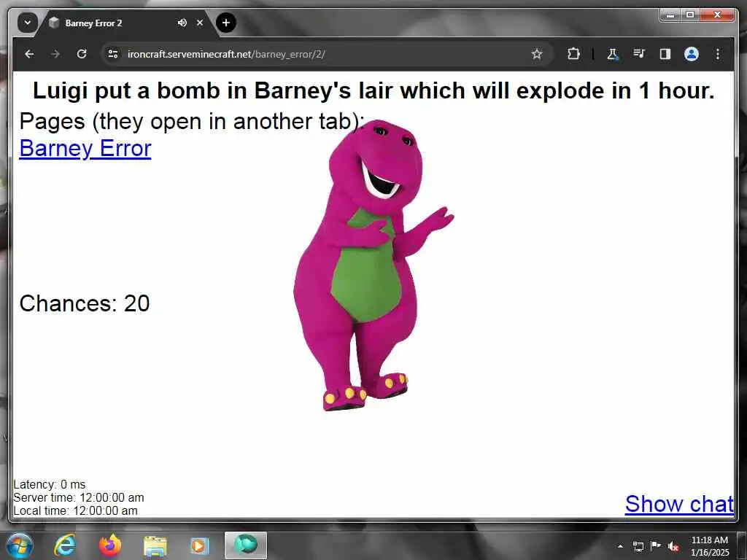The image size is (747, 560).
Task: Open the tab search dropdown arrow
Action: [x=27, y=23]
